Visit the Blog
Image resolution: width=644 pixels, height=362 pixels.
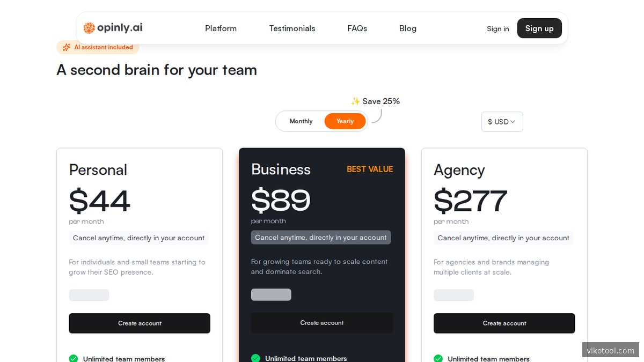pyautogui.click(x=407, y=28)
